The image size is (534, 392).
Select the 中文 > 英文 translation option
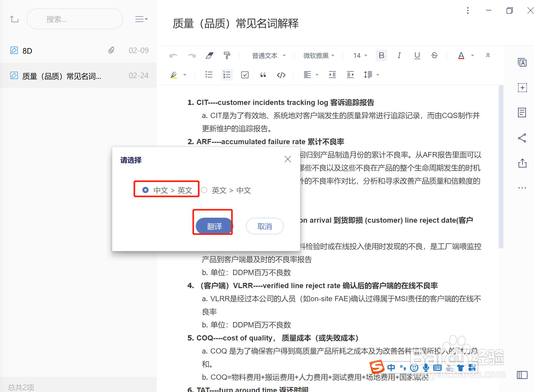[x=166, y=190]
